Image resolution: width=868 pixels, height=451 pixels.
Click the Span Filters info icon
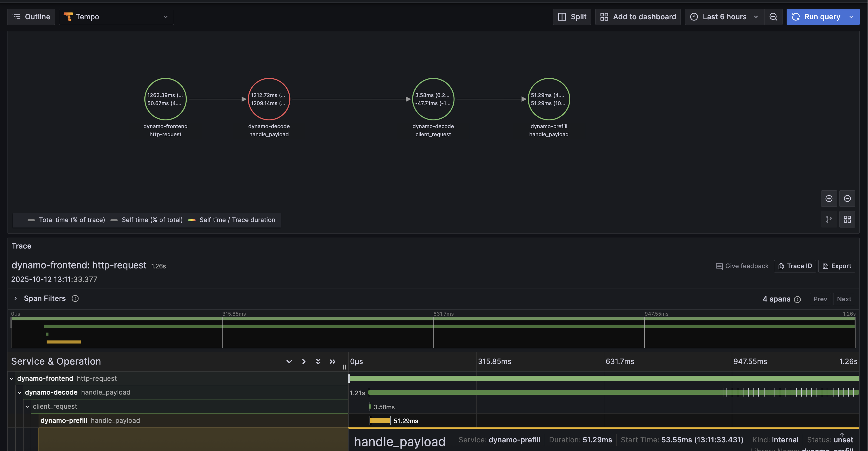[x=75, y=299]
